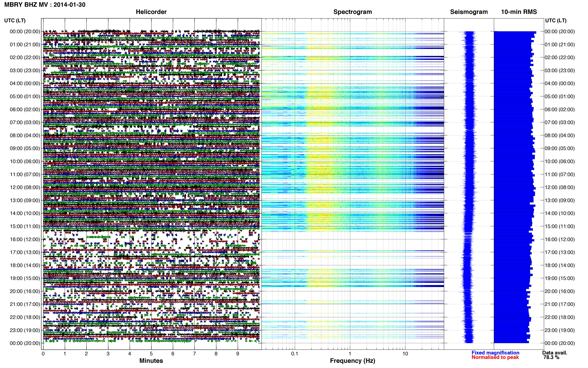
Task: Click the red 'Normalised to peak' legend text
Action: (x=495, y=357)
